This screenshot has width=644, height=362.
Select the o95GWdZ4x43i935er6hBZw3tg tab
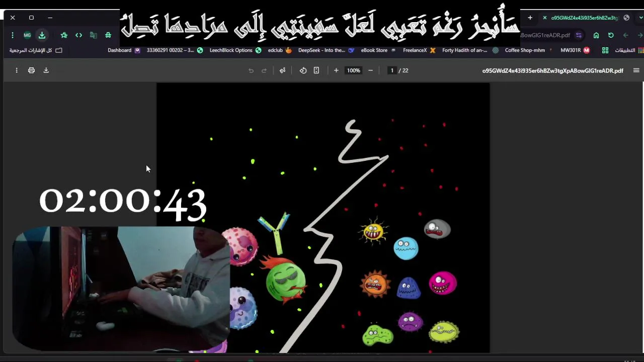tap(584, 18)
